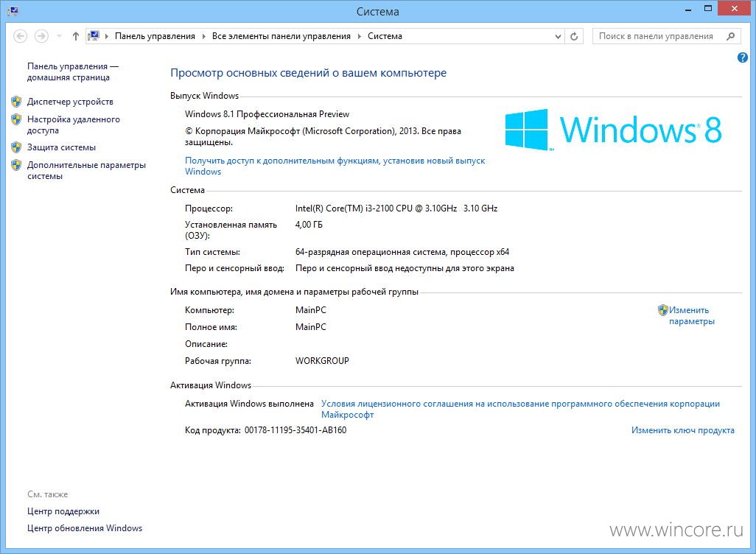Click the shield icon beside Настройка удаленного доступа
This screenshot has width=756, height=554.
coord(16,119)
